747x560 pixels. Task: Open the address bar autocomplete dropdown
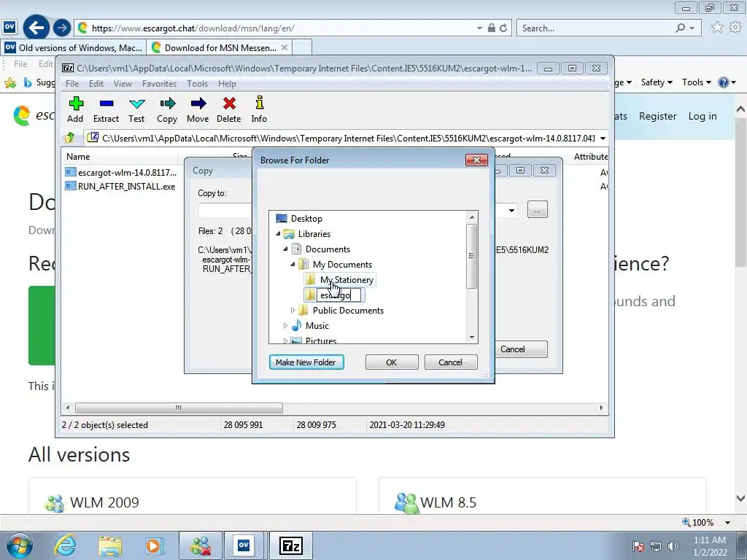tap(479, 28)
